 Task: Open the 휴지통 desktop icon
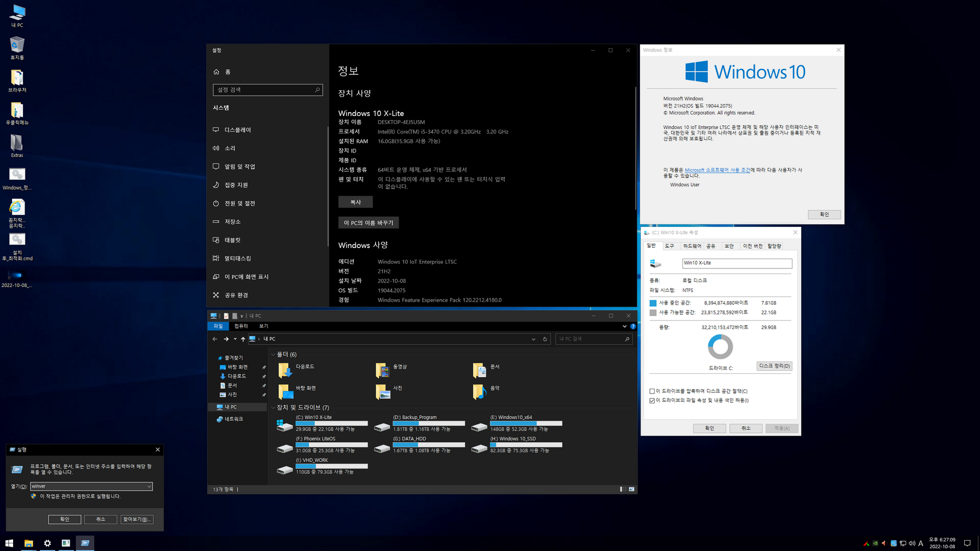point(17,48)
